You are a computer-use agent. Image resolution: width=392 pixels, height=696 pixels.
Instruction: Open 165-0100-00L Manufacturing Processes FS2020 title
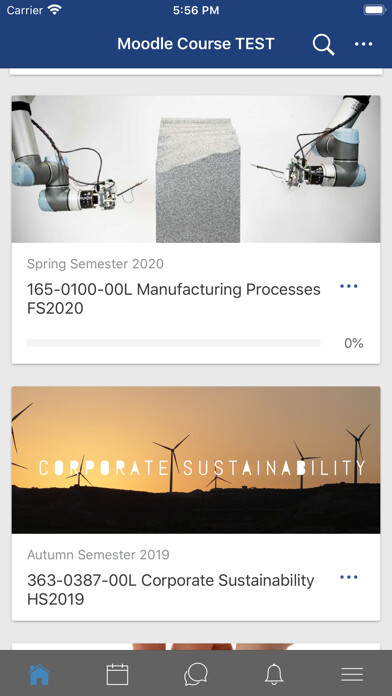pyautogui.click(x=174, y=299)
